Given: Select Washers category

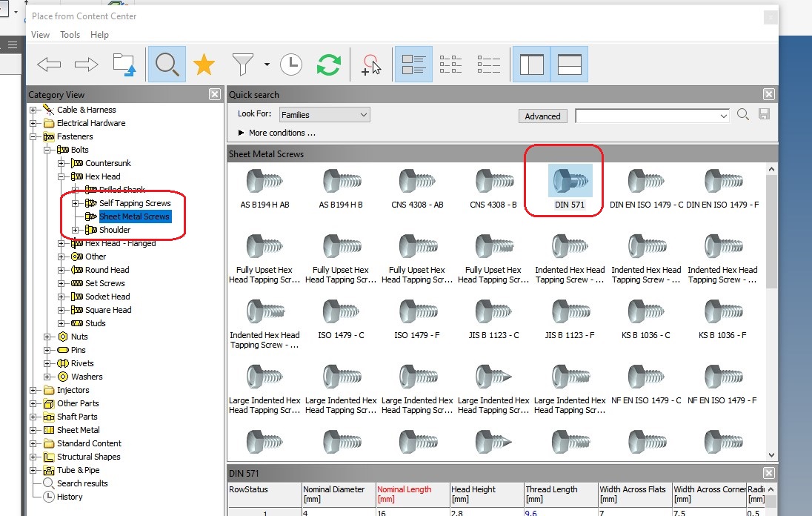Looking at the screenshot, I should tap(87, 377).
